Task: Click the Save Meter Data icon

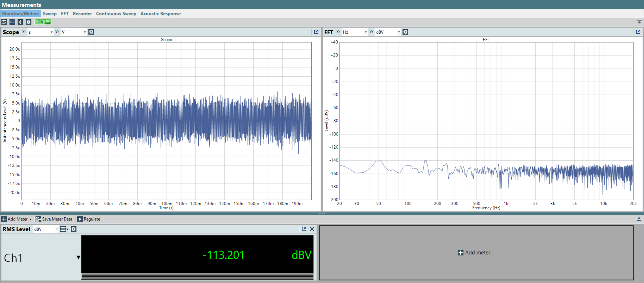Action: tap(38, 219)
